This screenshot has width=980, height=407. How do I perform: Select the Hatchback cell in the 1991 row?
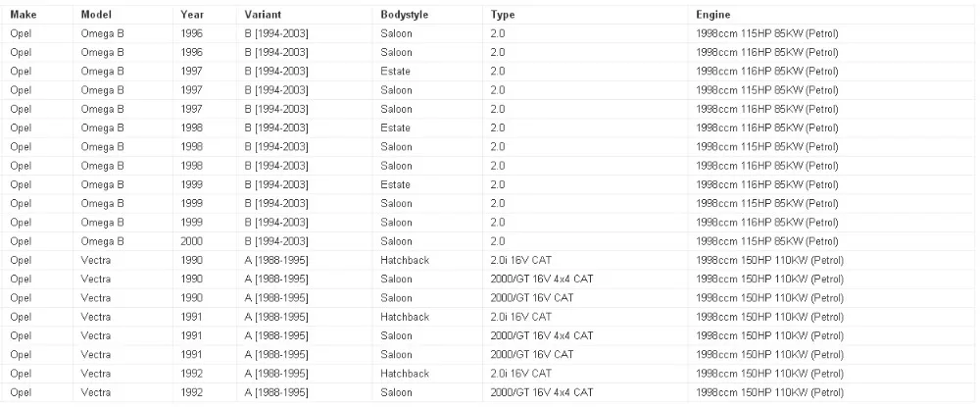[x=405, y=317]
